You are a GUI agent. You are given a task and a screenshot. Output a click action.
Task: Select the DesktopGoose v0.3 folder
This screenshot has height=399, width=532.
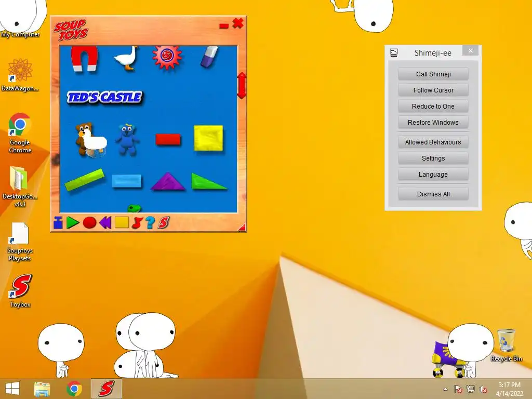point(20,187)
